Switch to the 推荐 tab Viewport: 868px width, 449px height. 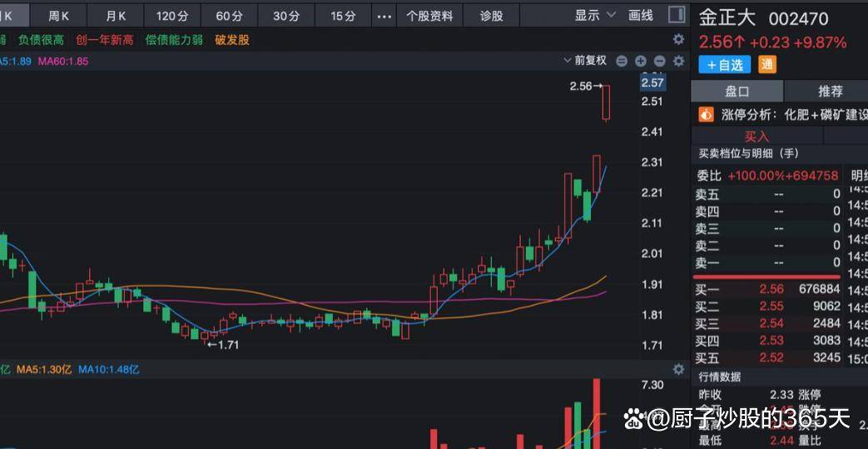pos(830,91)
